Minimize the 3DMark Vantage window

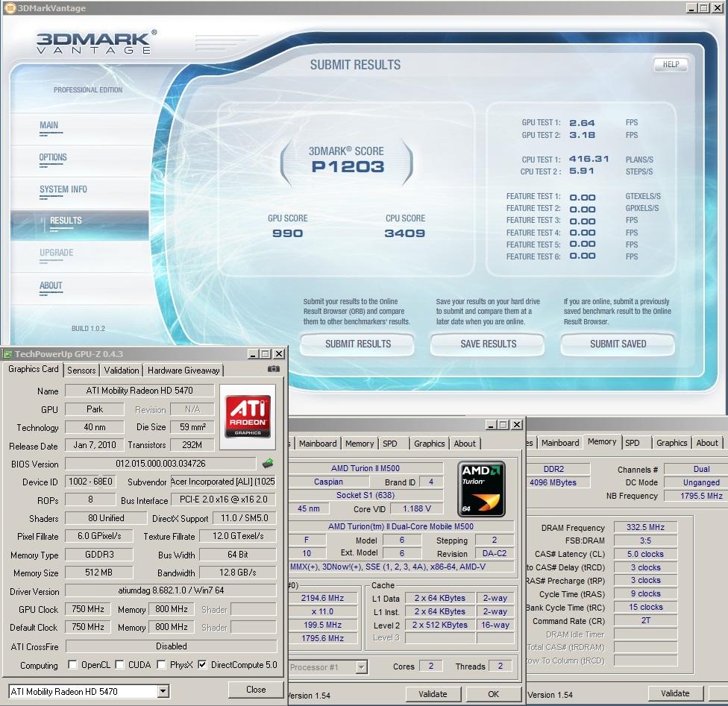691,8
